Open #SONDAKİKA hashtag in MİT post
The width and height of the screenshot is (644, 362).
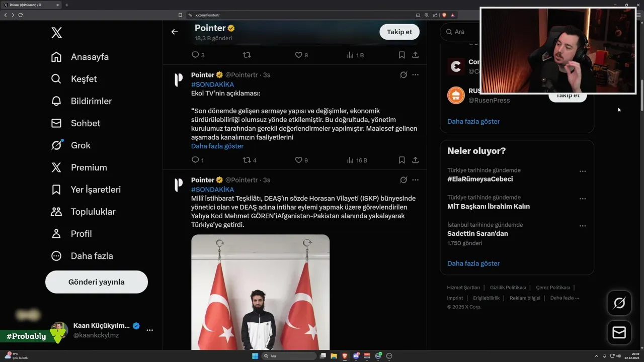coord(212,190)
